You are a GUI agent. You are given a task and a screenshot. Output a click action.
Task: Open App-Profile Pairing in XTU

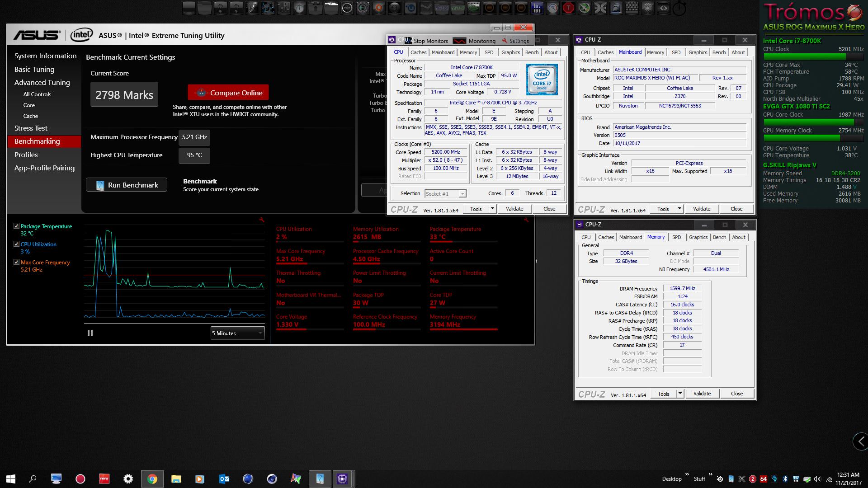(x=44, y=168)
